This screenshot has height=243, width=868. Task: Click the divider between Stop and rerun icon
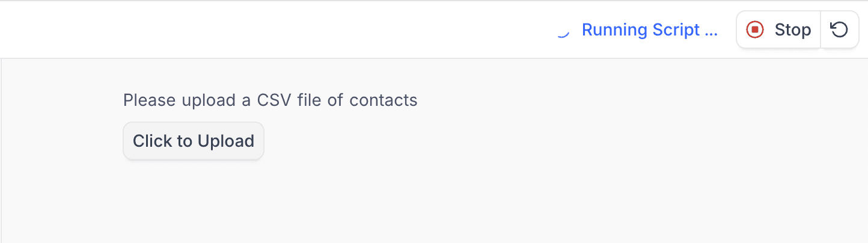821,29
